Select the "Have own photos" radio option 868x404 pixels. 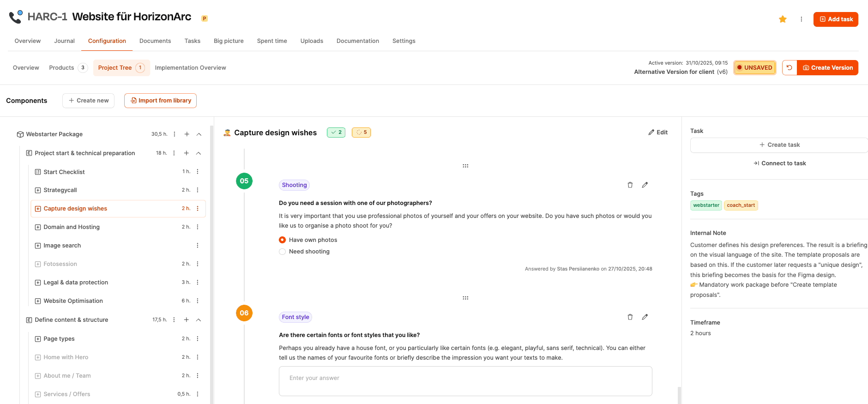point(283,240)
